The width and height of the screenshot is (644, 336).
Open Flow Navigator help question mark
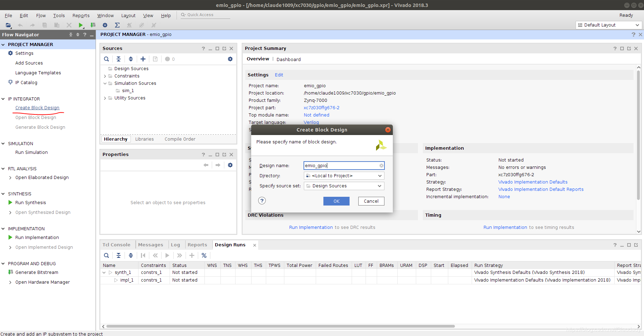coord(85,35)
